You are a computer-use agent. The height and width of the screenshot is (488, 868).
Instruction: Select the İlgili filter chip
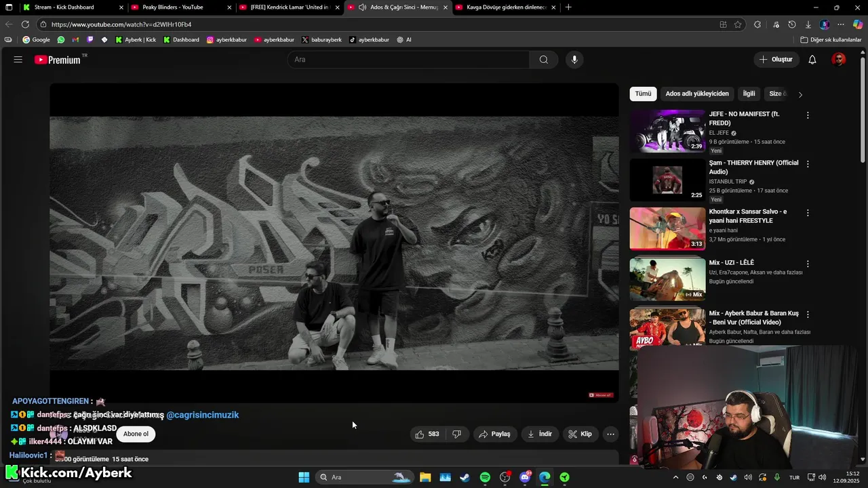coord(749,94)
